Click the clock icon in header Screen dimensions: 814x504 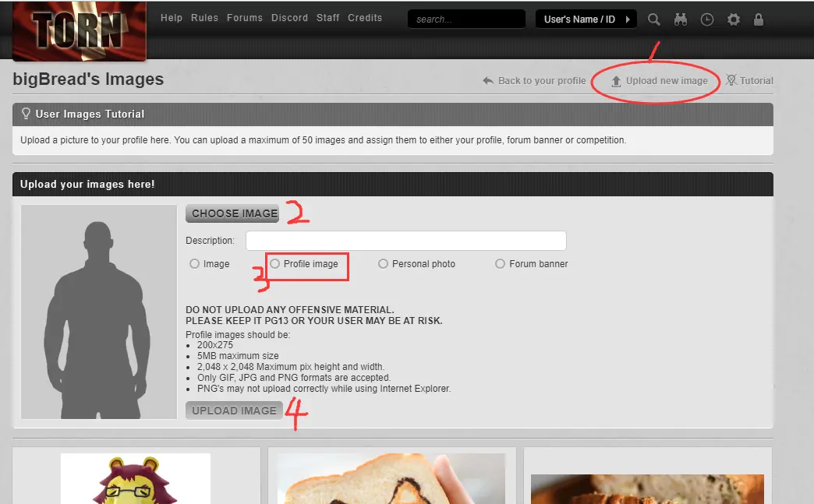click(x=707, y=19)
